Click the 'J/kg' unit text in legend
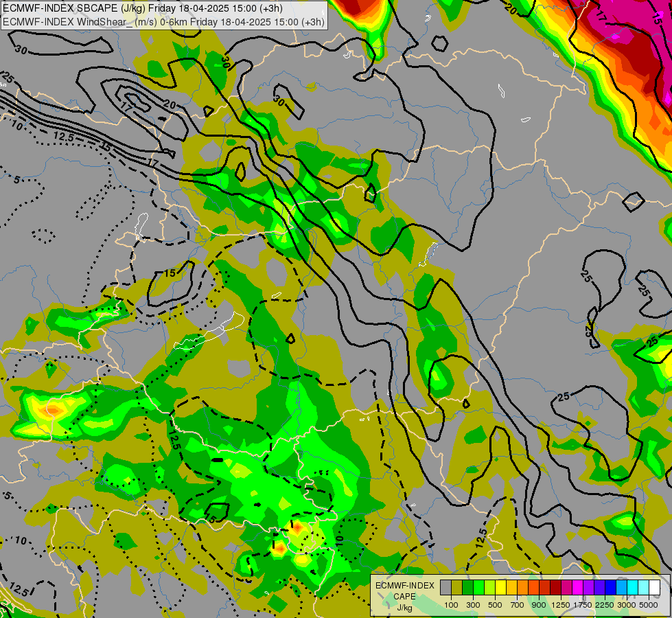 (404, 608)
